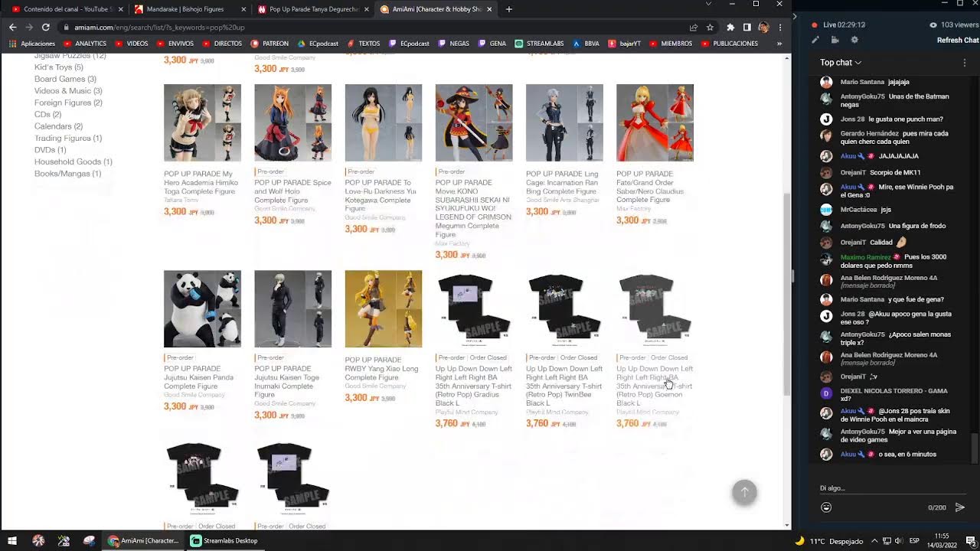Expand the Top chat dropdown

tap(841, 63)
